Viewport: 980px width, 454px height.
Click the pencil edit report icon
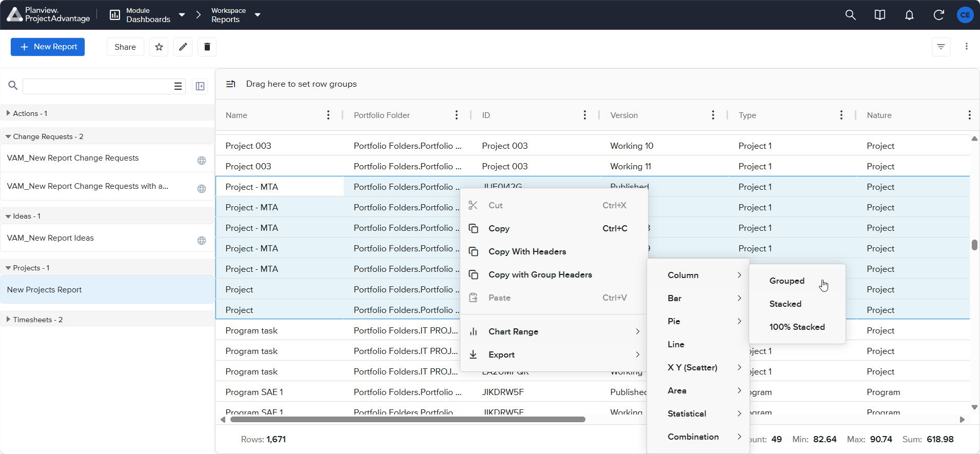183,47
